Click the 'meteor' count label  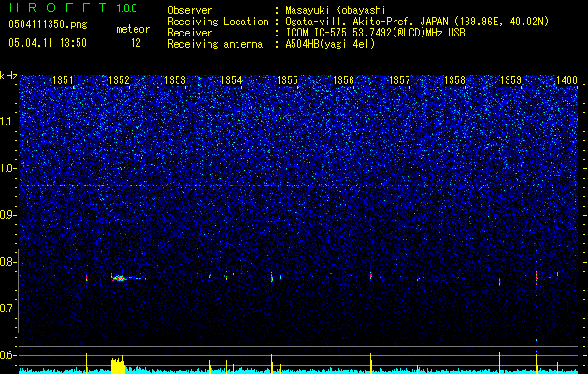click(x=133, y=29)
